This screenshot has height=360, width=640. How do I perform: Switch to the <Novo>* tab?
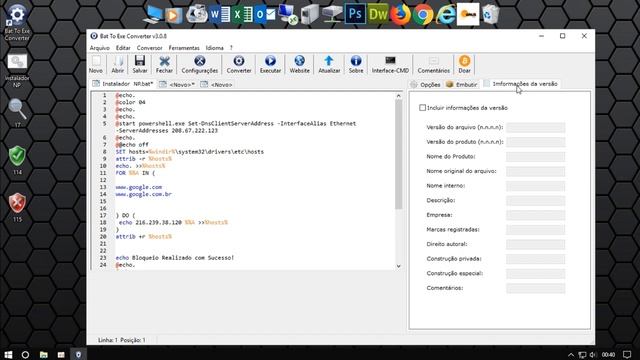click(x=177, y=84)
